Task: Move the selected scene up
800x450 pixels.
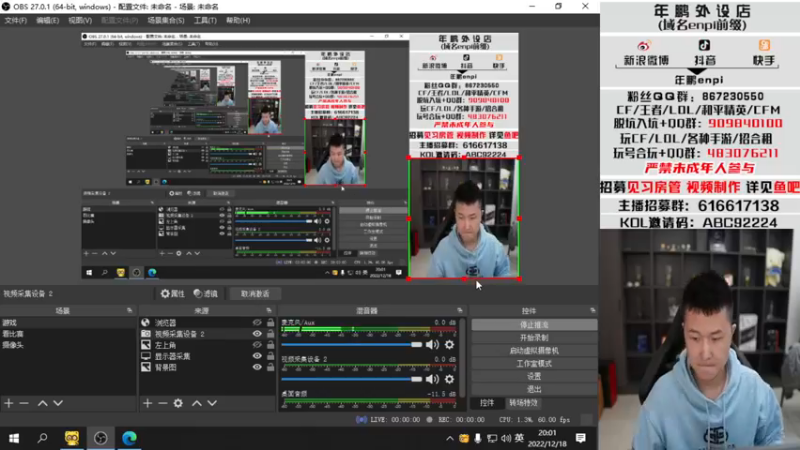Action: click(42, 403)
